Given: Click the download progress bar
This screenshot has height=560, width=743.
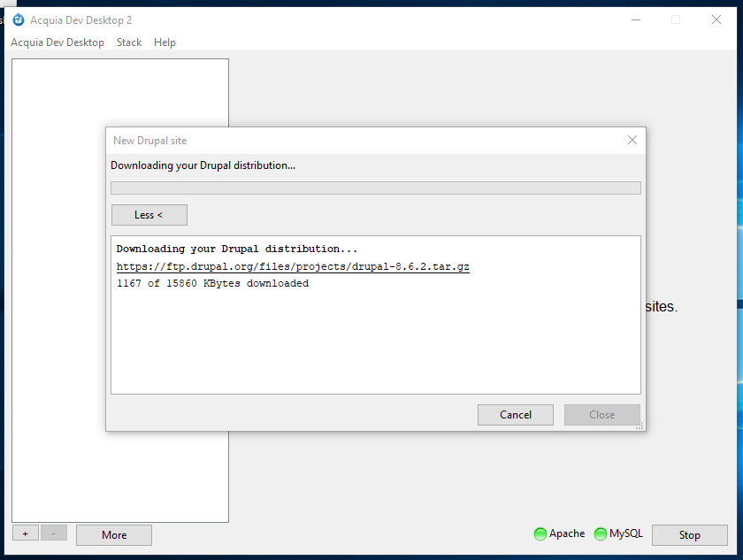Looking at the screenshot, I should [x=376, y=188].
